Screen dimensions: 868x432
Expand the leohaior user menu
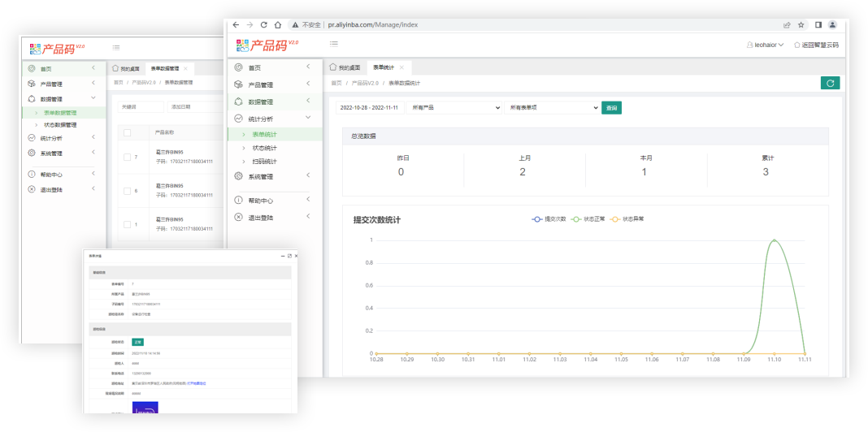point(765,45)
